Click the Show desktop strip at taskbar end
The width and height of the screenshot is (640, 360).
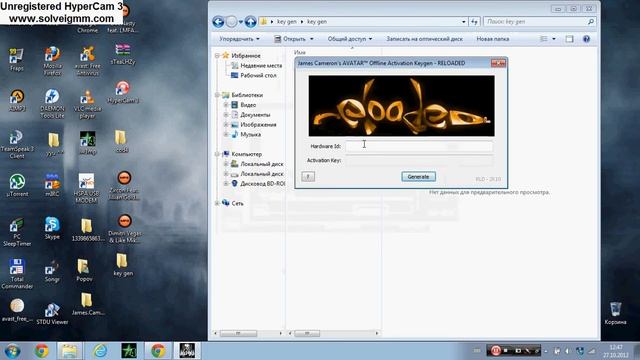tap(637, 351)
